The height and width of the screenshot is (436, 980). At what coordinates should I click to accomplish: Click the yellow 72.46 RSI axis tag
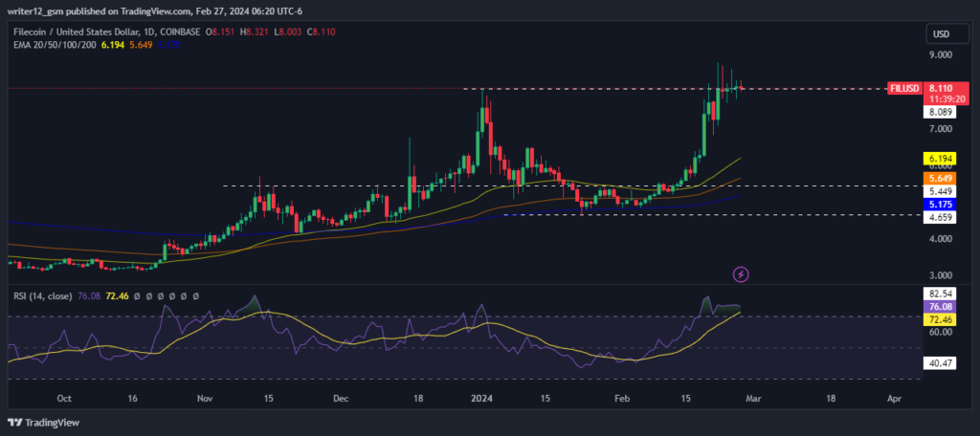[940, 319]
